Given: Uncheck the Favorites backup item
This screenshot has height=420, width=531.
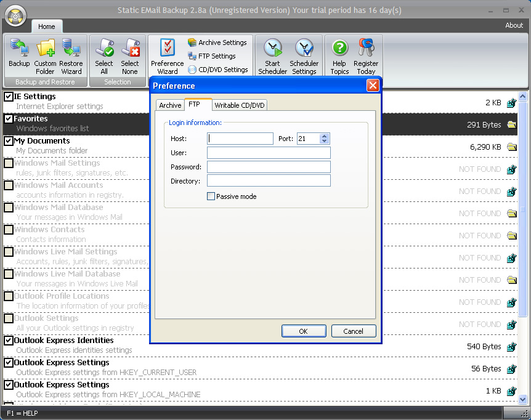Looking at the screenshot, I should click(9, 118).
